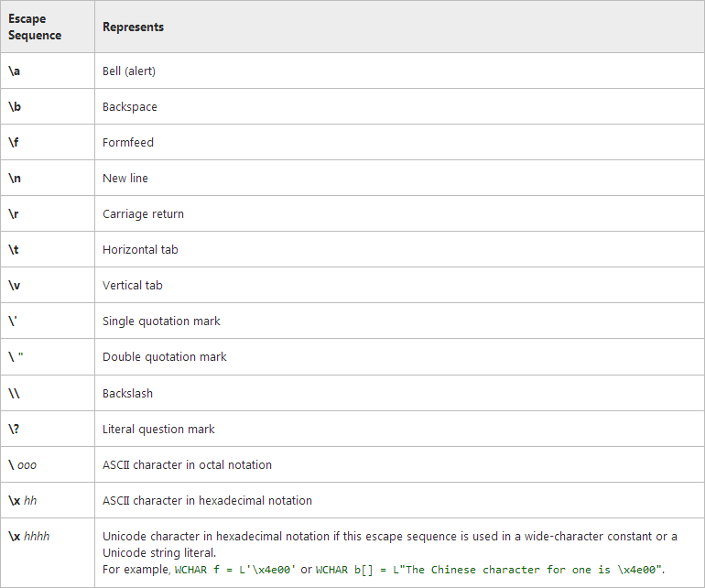Screen dimensions: 705x588
Task: Click the "ASCII character in octal notation" text
Action: pos(187,464)
